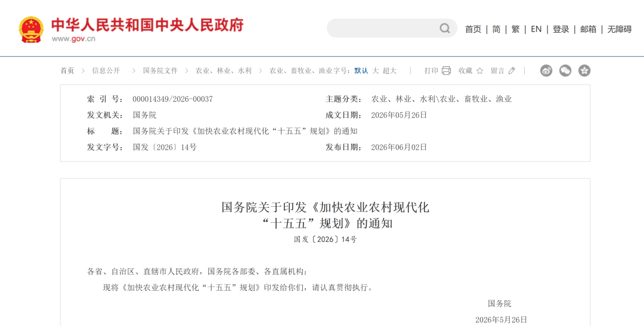Click the body sentence starting 现将

click(x=238, y=287)
